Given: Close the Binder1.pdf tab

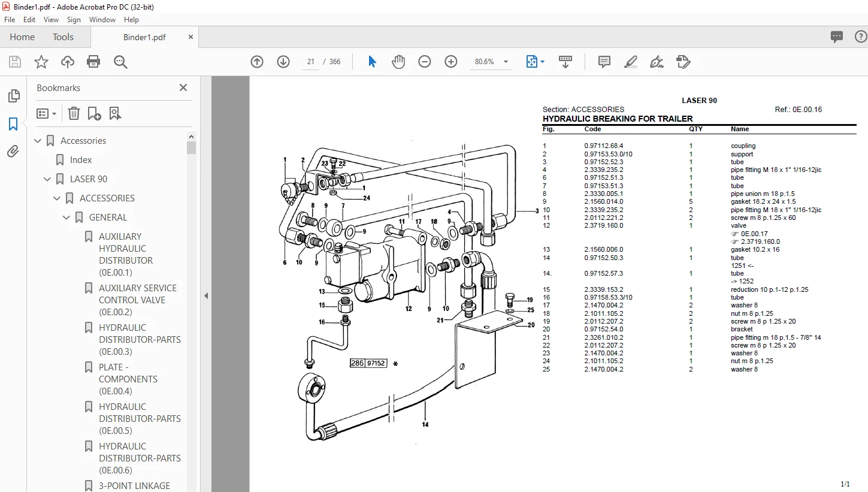Looking at the screenshot, I should pyautogui.click(x=191, y=37).
